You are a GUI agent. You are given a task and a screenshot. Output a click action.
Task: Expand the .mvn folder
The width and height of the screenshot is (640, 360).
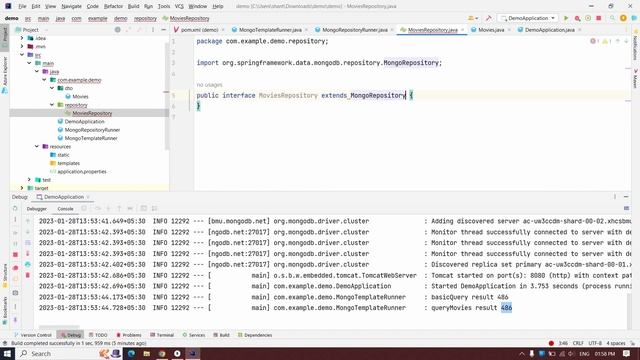pos(22,46)
